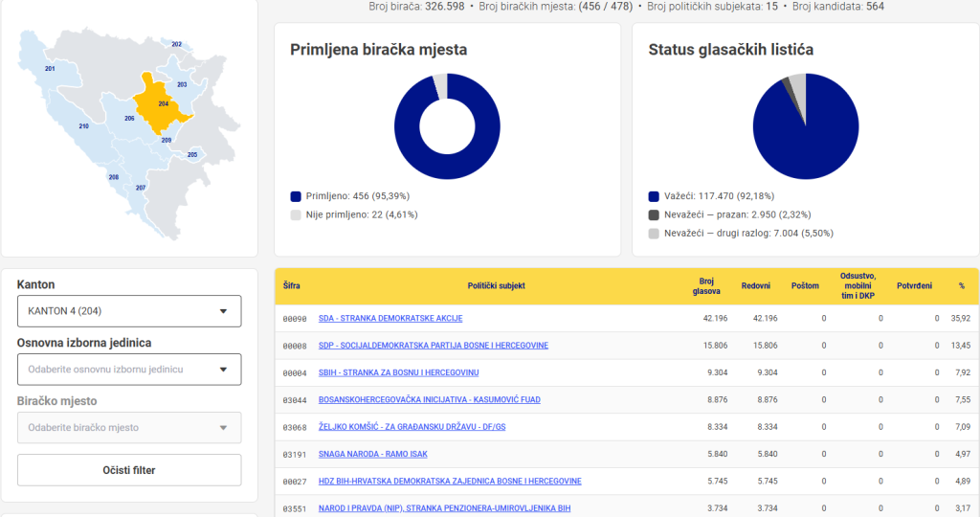Open Narod i Pravda (NIP) link
The width and height of the screenshot is (980, 517).
[444, 508]
